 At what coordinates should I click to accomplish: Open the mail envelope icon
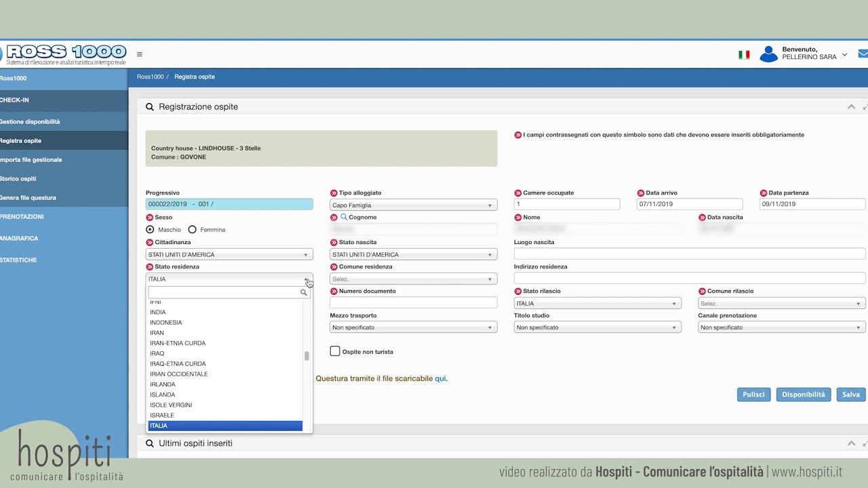(863, 54)
